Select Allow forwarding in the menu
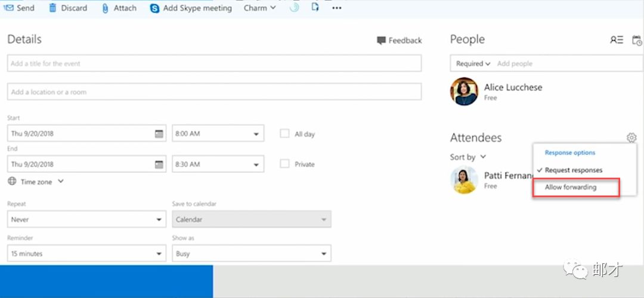The height and width of the screenshot is (298, 644). 571,187
